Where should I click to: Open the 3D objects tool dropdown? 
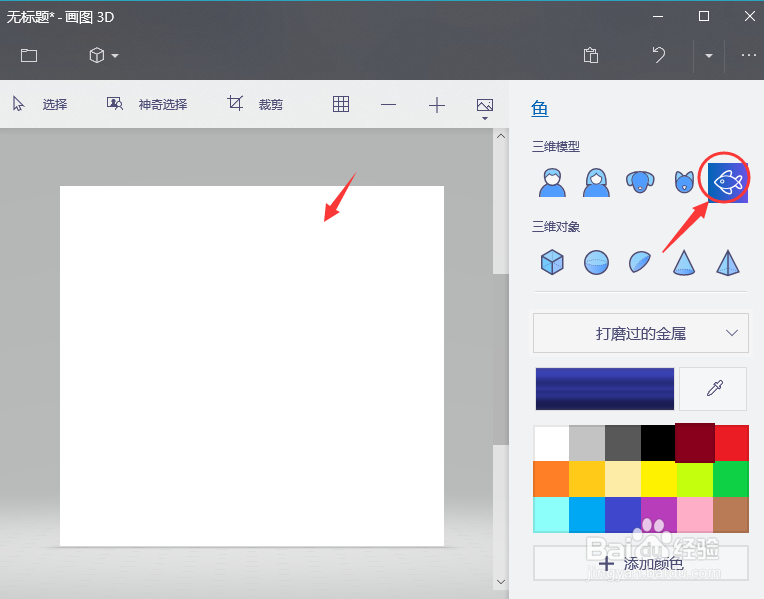point(103,55)
